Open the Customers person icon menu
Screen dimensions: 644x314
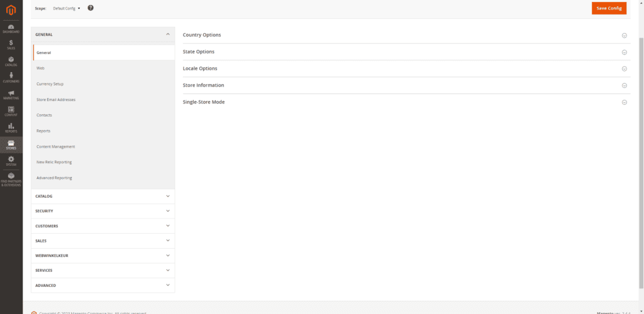tap(11, 77)
